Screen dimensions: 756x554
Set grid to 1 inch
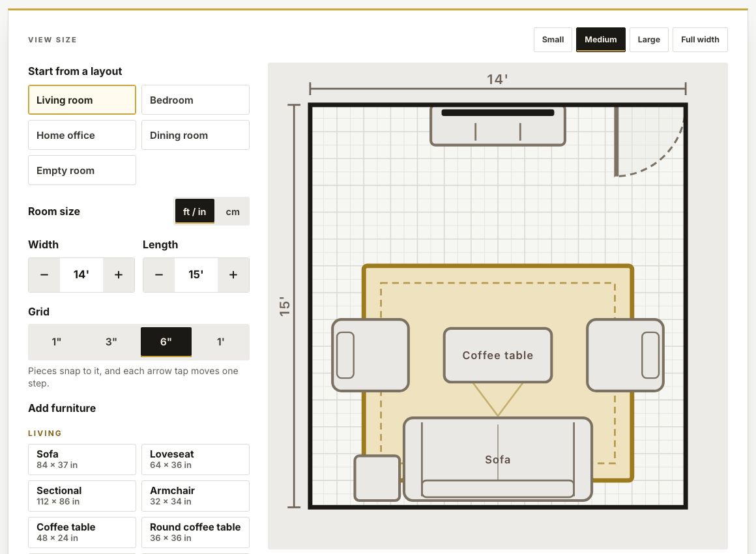pyautogui.click(x=57, y=342)
